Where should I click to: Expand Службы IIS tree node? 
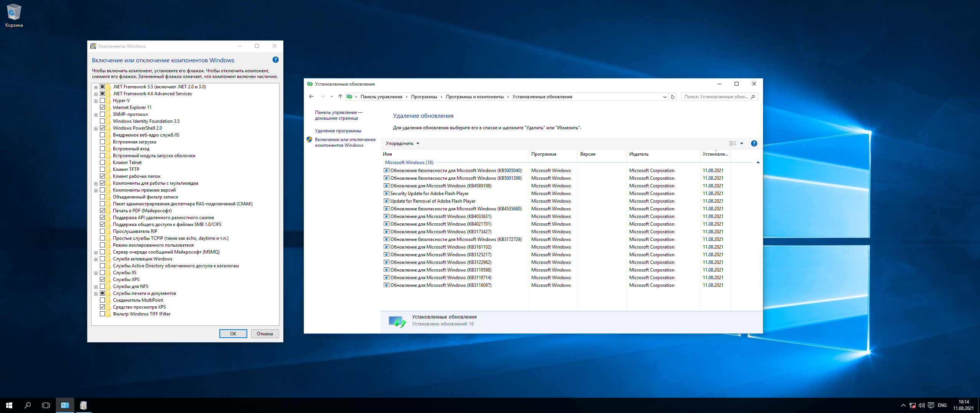click(96, 273)
